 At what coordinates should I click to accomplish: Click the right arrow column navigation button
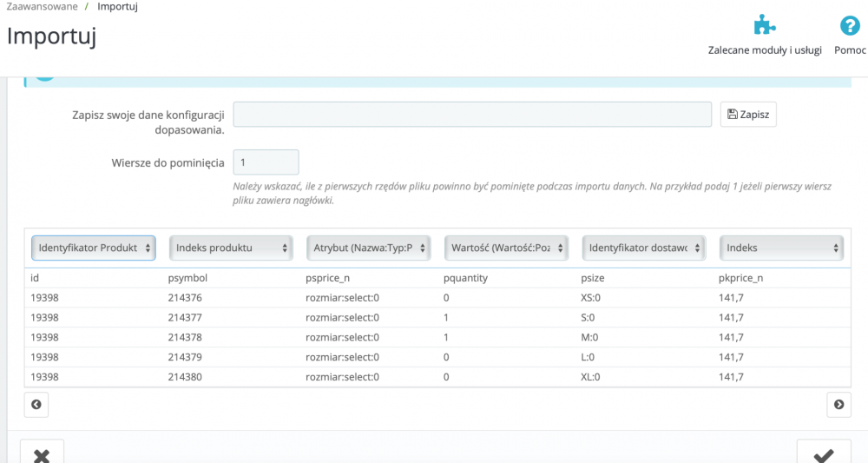(x=838, y=404)
